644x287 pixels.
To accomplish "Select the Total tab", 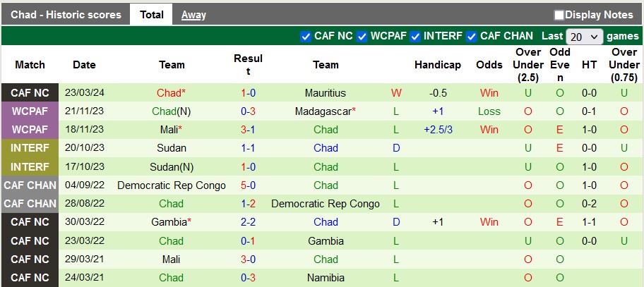I will [151, 15].
